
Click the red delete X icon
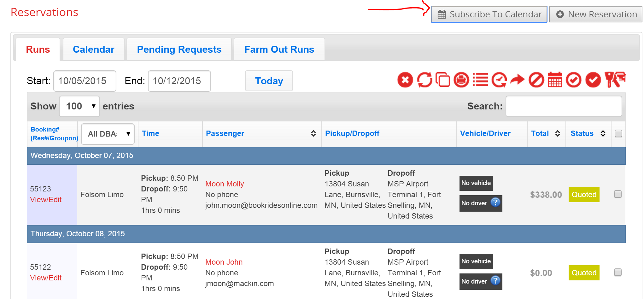click(x=405, y=80)
